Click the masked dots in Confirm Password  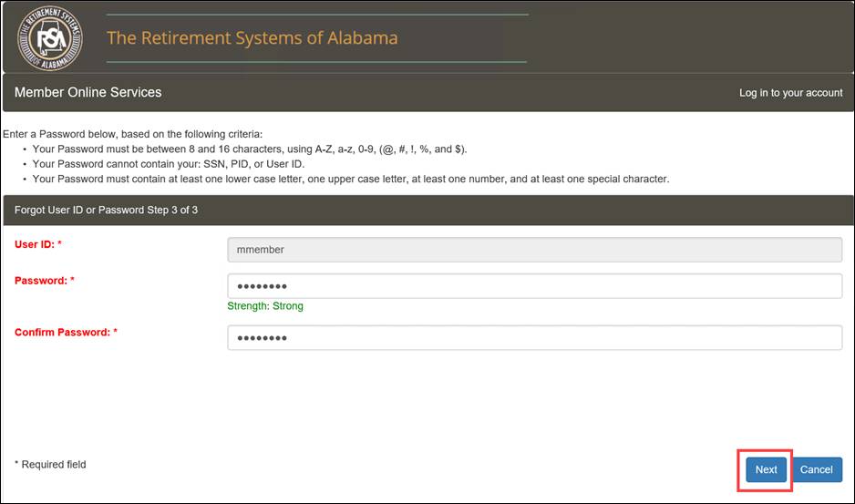click(x=262, y=338)
